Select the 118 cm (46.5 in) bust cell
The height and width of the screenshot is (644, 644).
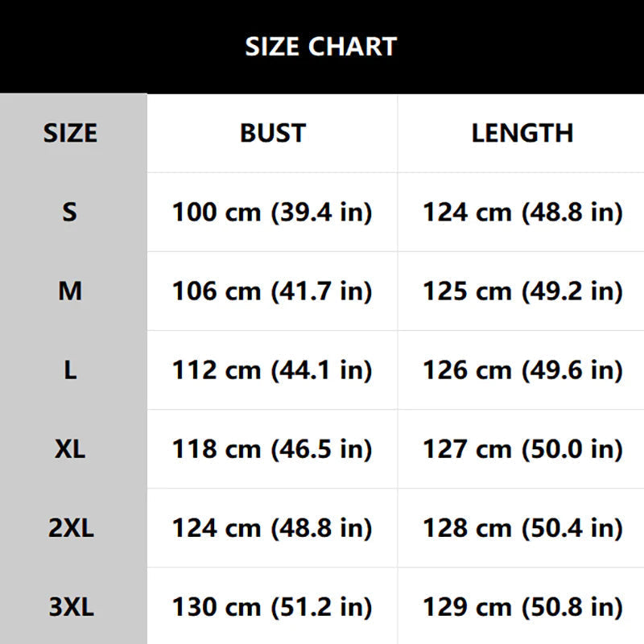coord(272,449)
